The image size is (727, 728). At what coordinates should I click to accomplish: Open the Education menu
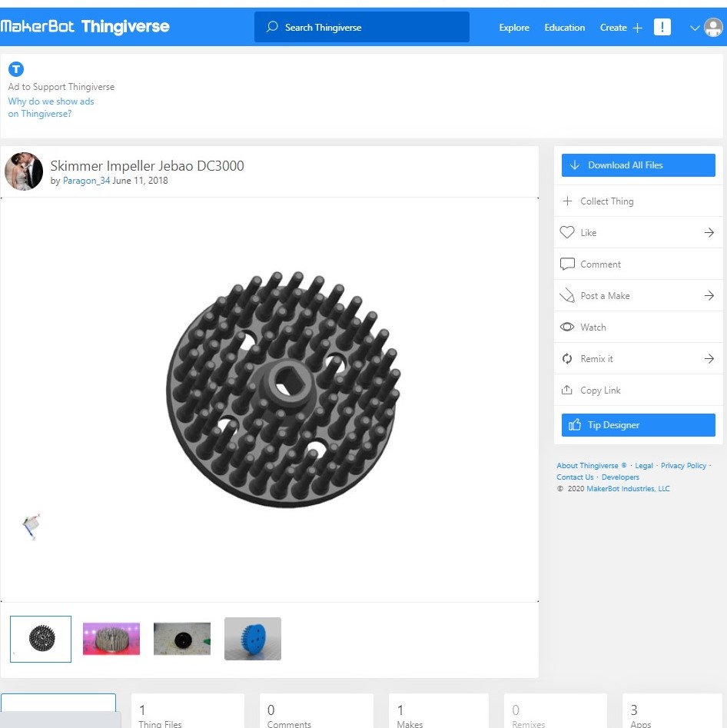click(565, 28)
